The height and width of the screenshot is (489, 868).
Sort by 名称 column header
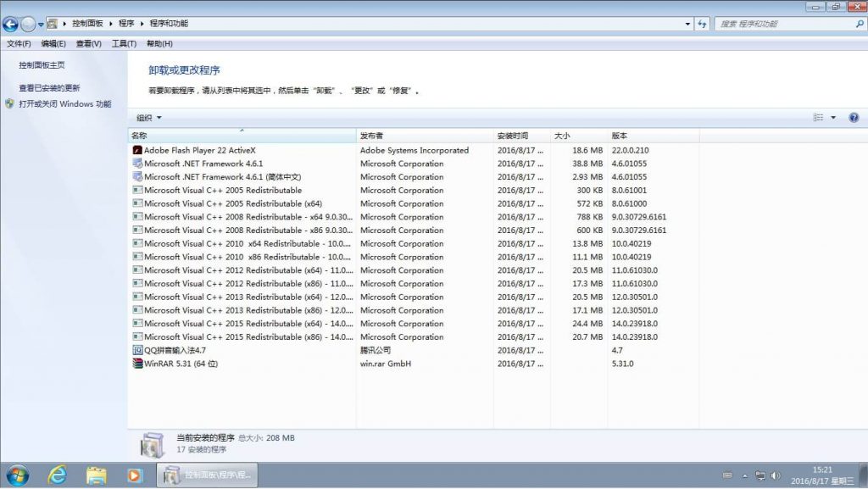242,136
